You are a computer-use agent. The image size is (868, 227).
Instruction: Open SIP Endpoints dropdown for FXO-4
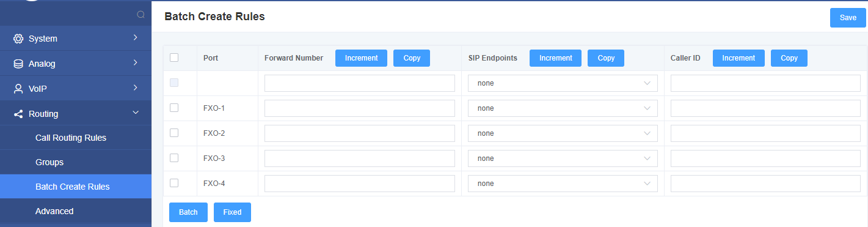(x=563, y=184)
